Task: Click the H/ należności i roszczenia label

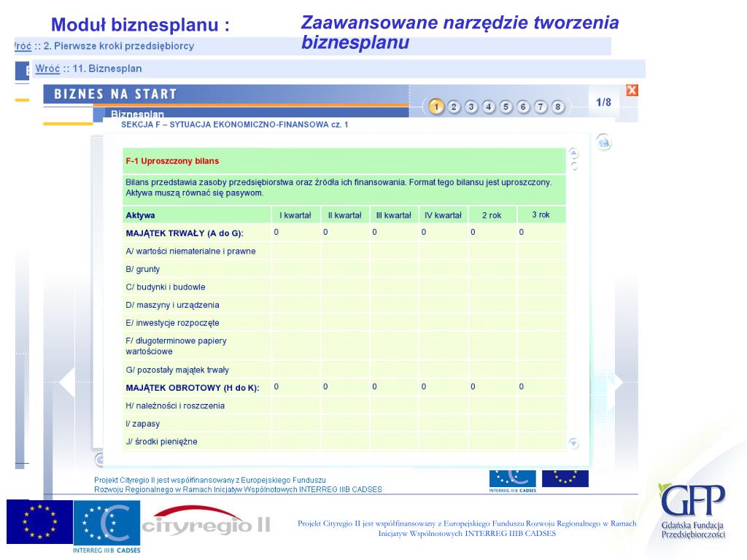Action: coord(175,405)
